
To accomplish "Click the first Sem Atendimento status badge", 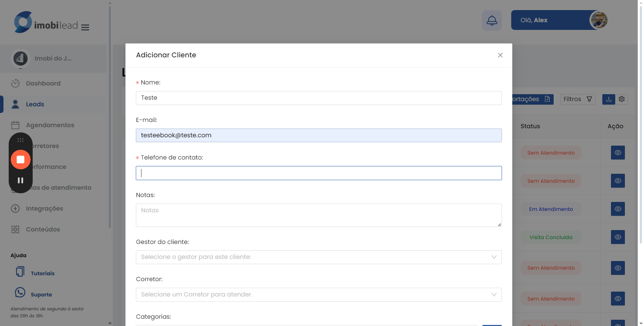I will point(551,153).
